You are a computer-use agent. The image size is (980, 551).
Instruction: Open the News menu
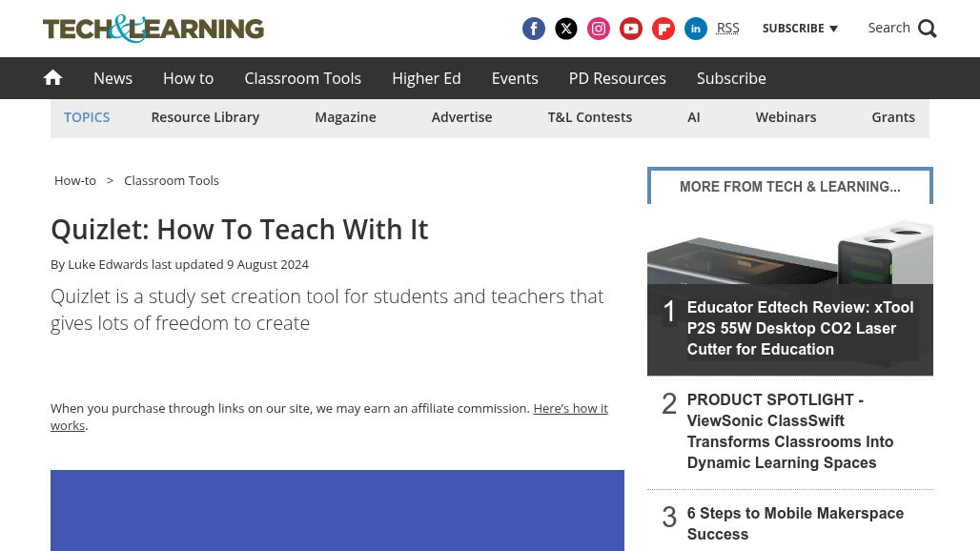coord(113,78)
